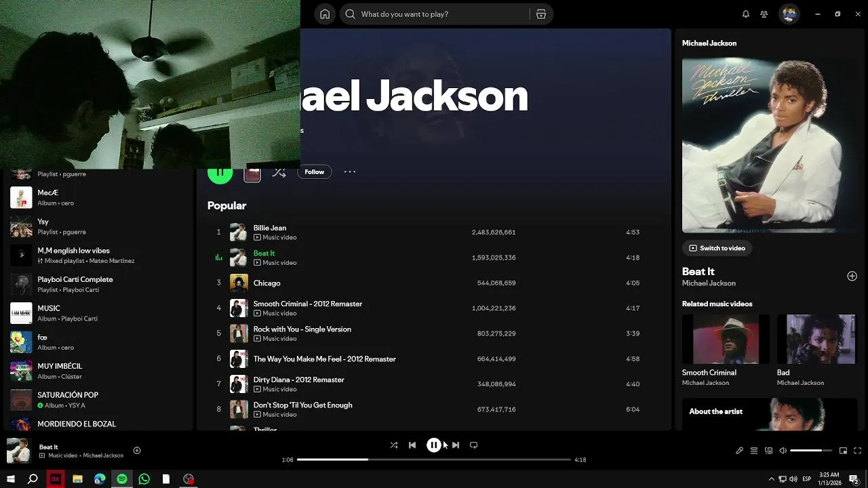The image size is (868, 488).
Task: Open the miniplayer
Action: coord(843,451)
